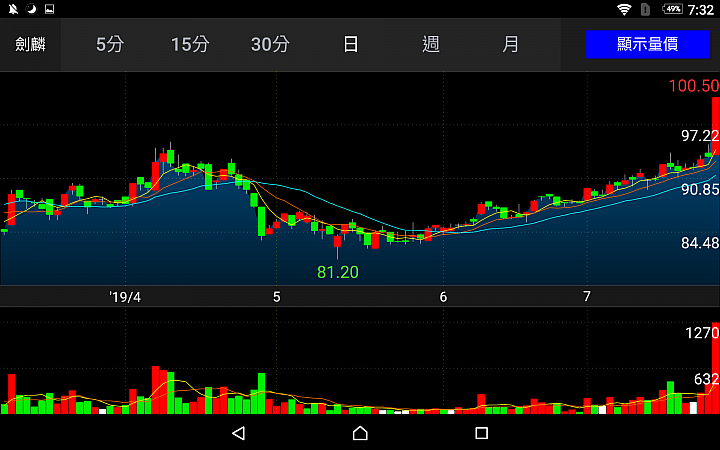Tap the battery 49% indicator
This screenshot has height=450, width=720.
click(x=672, y=9)
